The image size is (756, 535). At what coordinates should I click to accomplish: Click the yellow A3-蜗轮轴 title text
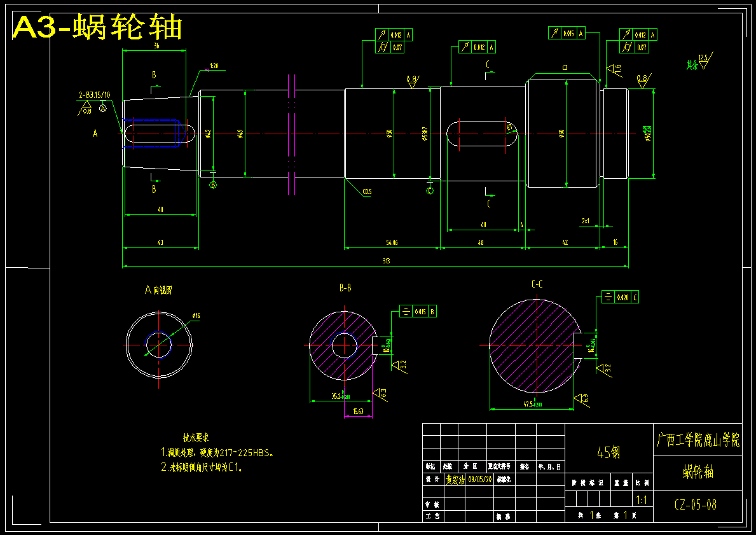click(97, 27)
